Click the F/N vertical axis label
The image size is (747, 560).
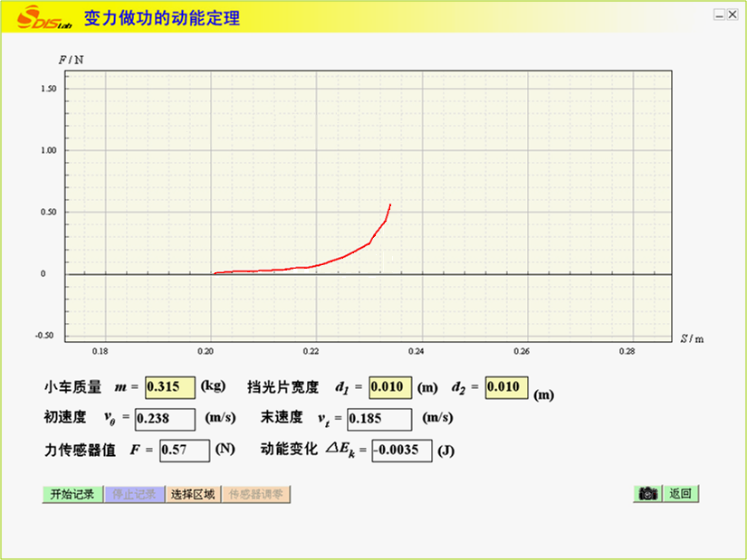(x=71, y=60)
